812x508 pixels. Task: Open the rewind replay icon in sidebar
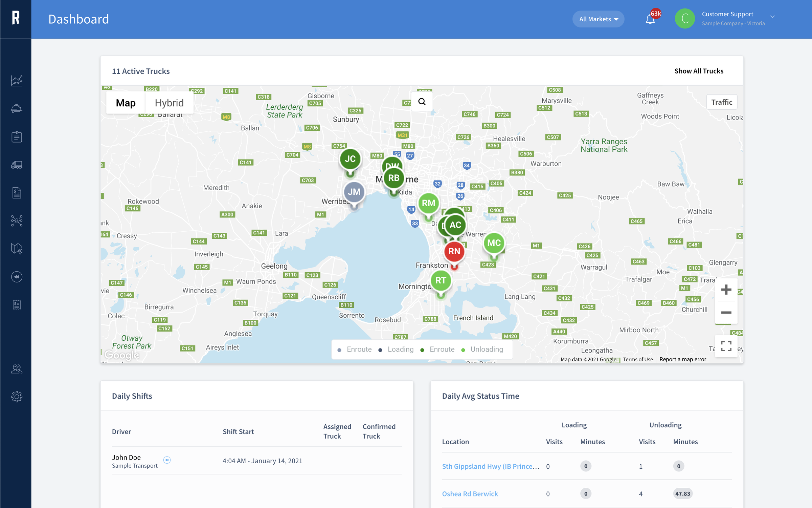tap(17, 277)
